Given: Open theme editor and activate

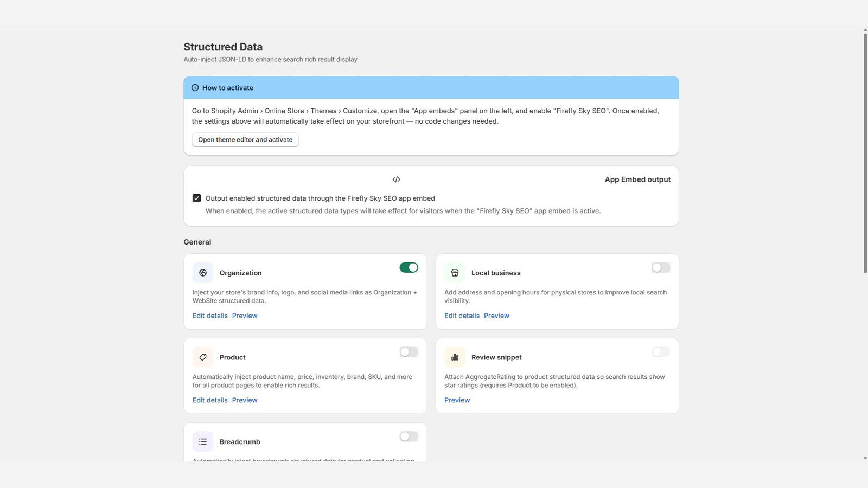Looking at the screenshot, I should point(245,140).
